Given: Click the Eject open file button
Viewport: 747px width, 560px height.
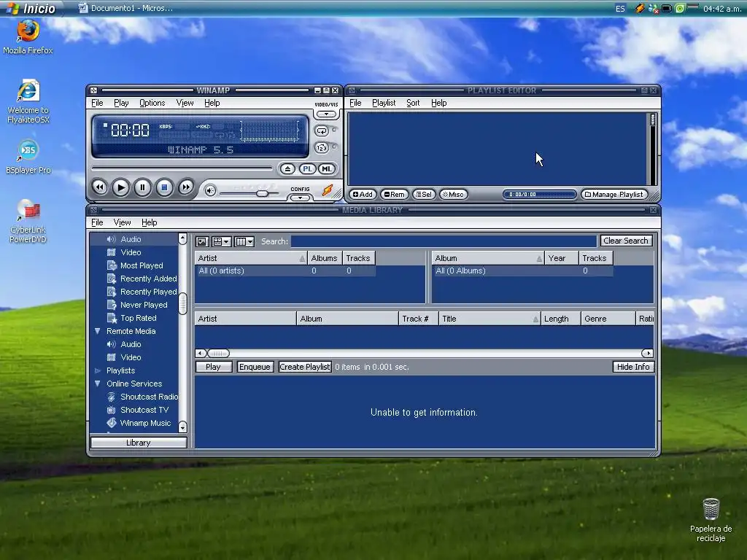Looking at the screenshot, I should pos(287,169).
